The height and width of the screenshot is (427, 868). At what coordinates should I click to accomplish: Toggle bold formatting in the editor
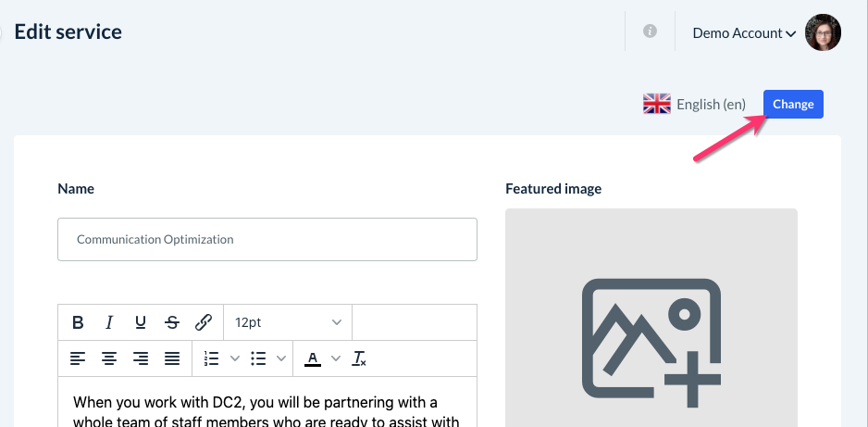(x=78, y=322)
